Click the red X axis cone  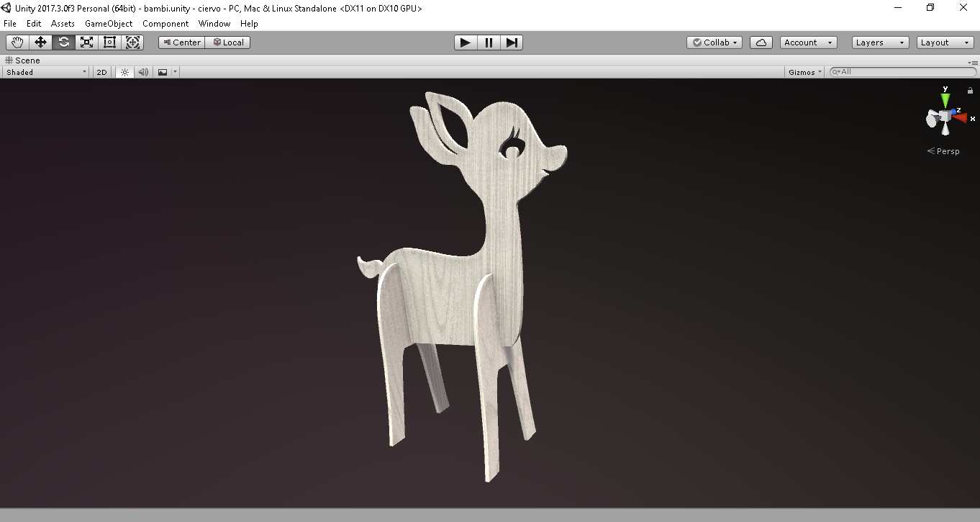click(x=961, y=117)
